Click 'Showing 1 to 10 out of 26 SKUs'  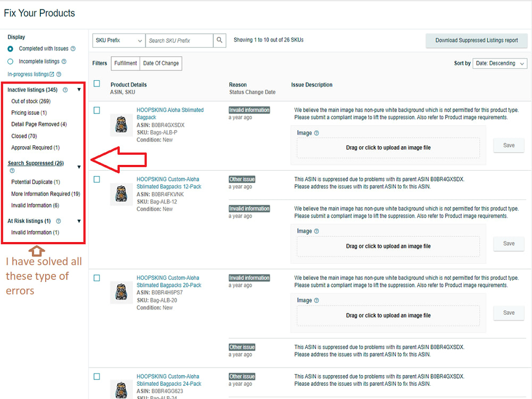coord(268,40)
